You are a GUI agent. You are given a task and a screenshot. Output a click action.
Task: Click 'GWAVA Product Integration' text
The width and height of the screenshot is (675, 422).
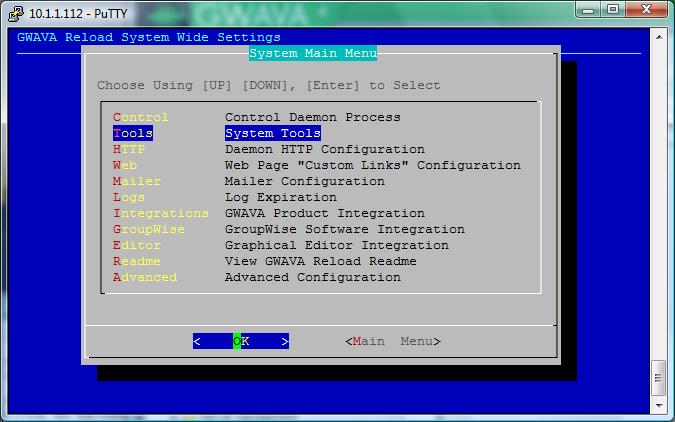[x=325, y=213]
